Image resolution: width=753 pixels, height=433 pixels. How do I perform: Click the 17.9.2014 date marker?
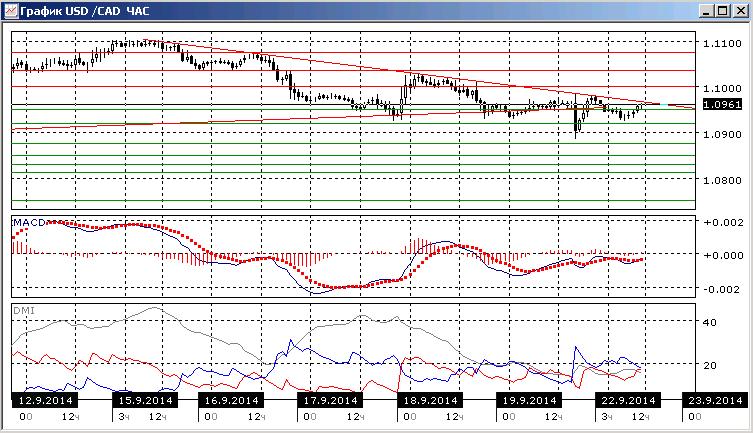tap(330, 400)
